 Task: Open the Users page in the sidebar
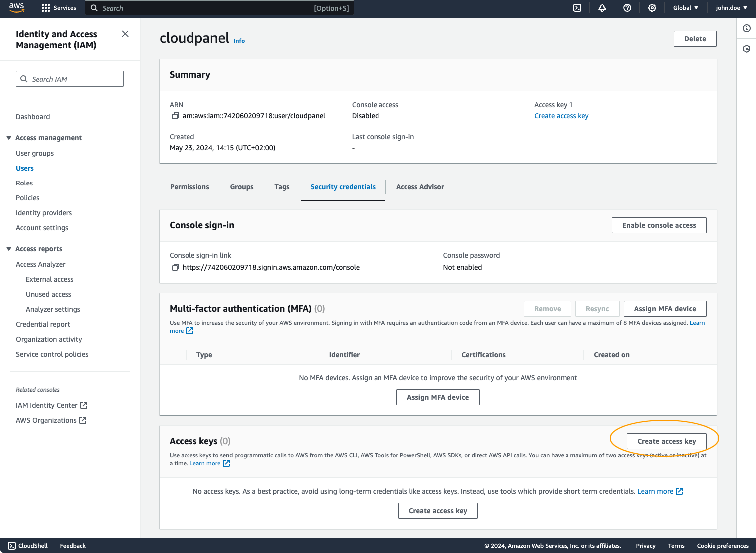click(25, 168)
